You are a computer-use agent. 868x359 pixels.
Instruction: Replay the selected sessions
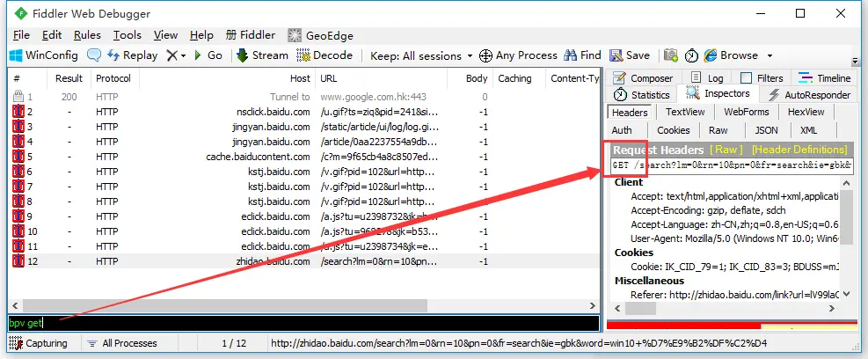point(132,55)
